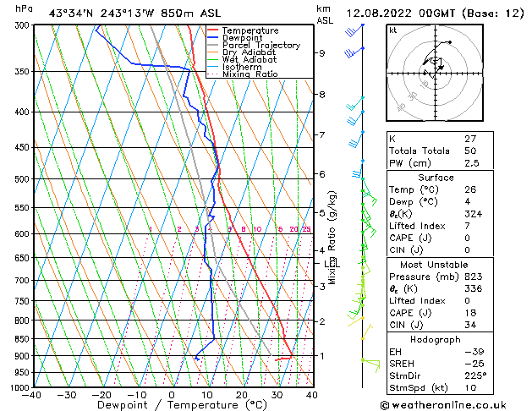Click the Surface 'CIN (J)' label
532x411 pixels.
(x=406, y=250)
